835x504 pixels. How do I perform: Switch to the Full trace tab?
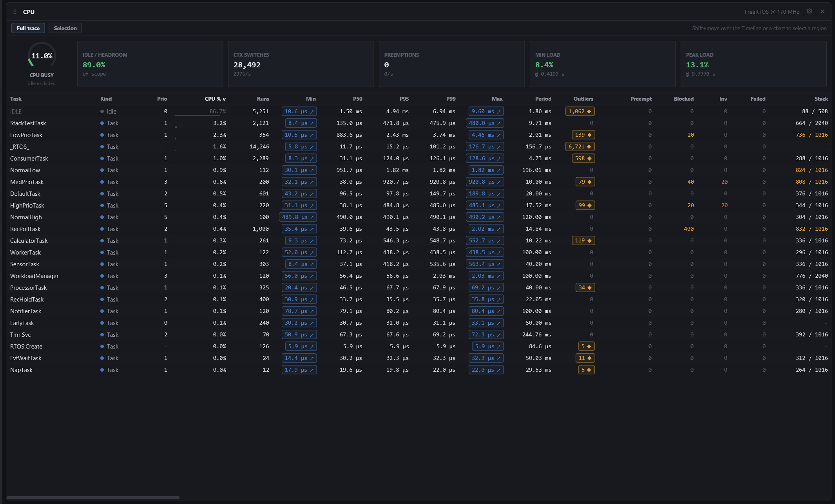coord(28,28)
